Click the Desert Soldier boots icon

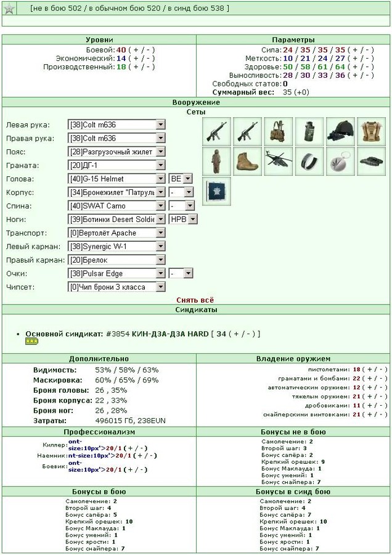pyautogui.click(x=247, y=162)
